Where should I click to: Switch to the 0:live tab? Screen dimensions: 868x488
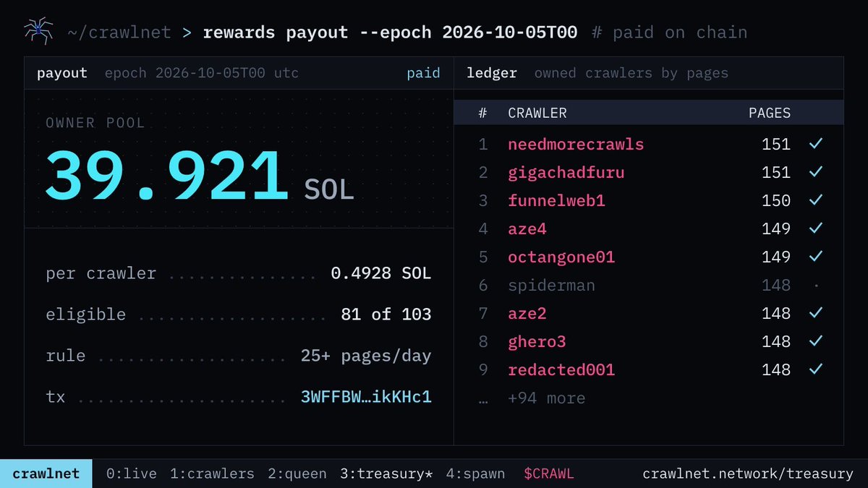132,474
